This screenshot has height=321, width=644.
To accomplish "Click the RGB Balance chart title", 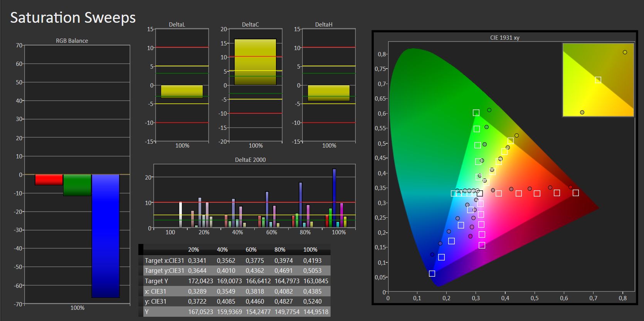I will tap(72, 40).
